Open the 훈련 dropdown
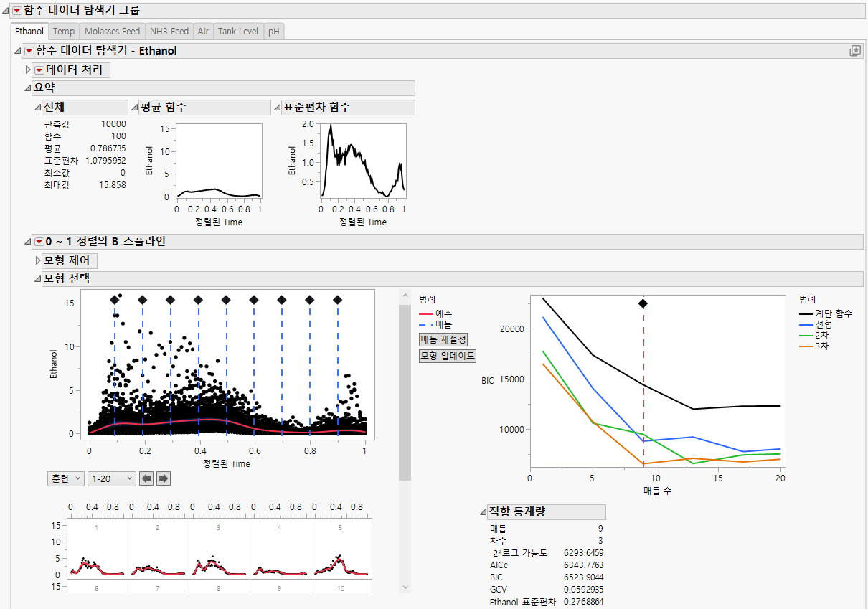The height and width of the screenshot is (609, 868). pos(65,478)
